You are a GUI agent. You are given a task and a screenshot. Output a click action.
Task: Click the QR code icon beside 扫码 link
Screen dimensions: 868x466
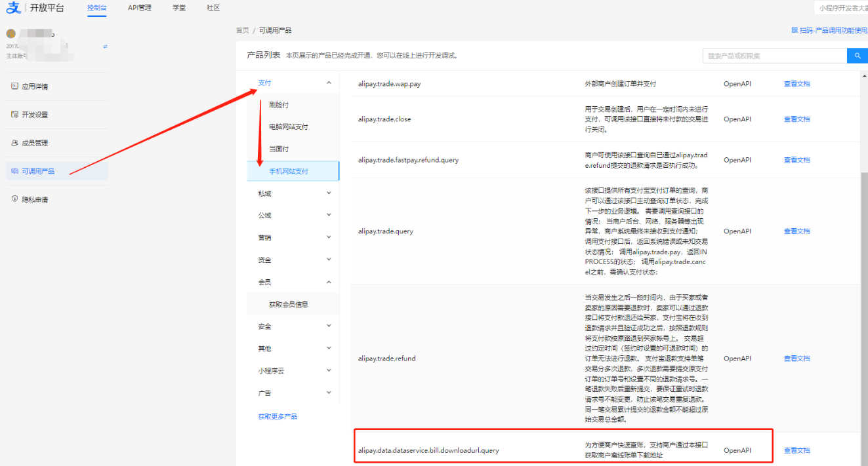tap(795, 31)
